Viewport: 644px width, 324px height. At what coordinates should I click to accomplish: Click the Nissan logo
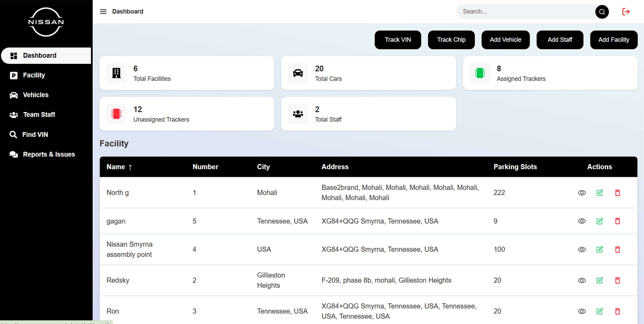point(46,22)
